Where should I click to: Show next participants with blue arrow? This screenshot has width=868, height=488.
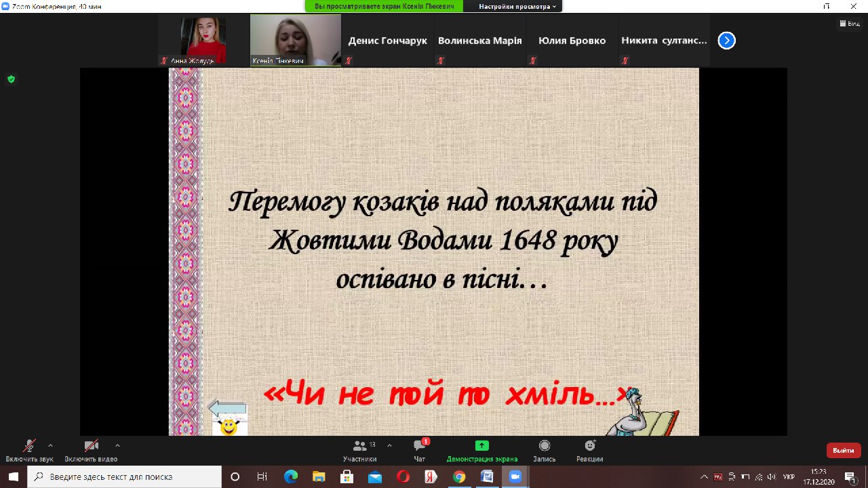[x=726, y=41]
